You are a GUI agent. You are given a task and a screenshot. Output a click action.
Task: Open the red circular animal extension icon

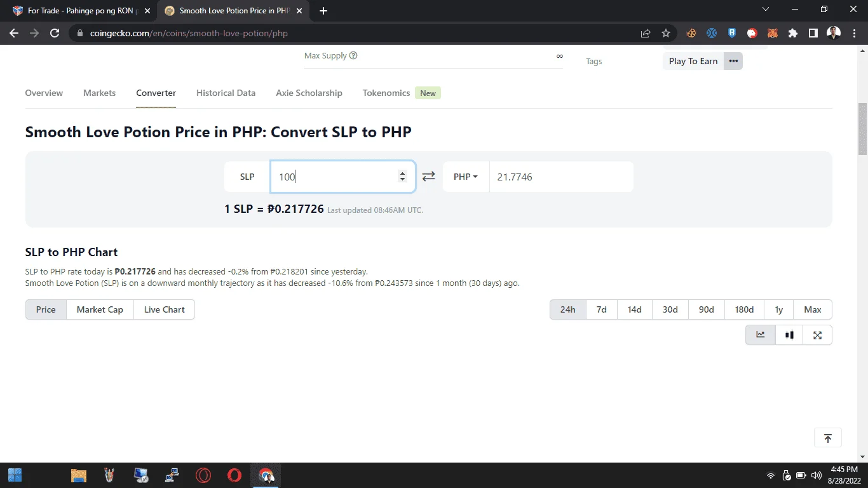(x=752, y=33)
